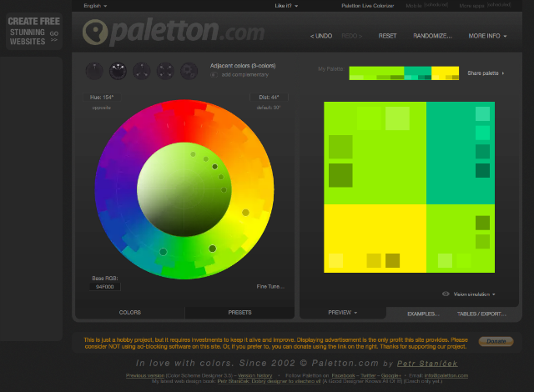Click the Redo button
Viewport: 534px width, 392px height.
pyautogui.click(x=352, y=36)
